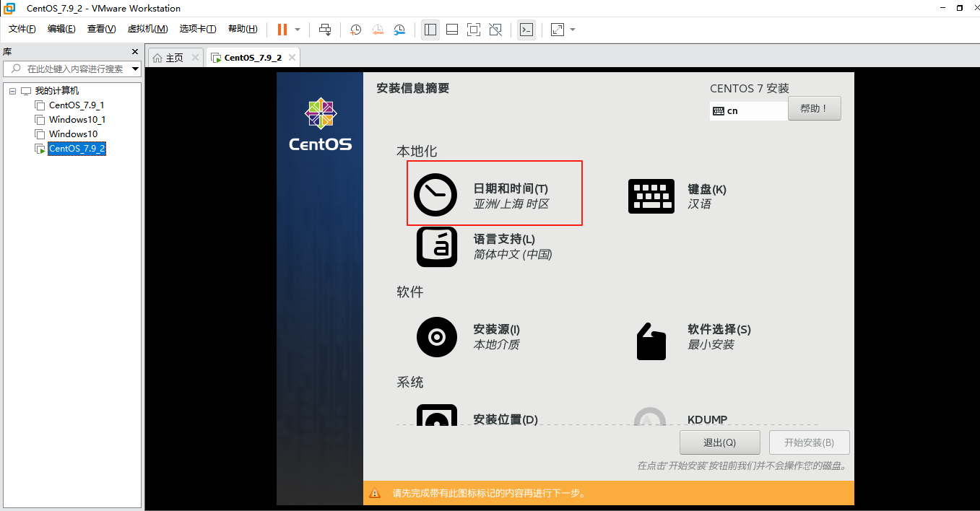The height and width of the screenshot is (511, 980).
Task: Click the 退出(Q) button
Action: 719,442
